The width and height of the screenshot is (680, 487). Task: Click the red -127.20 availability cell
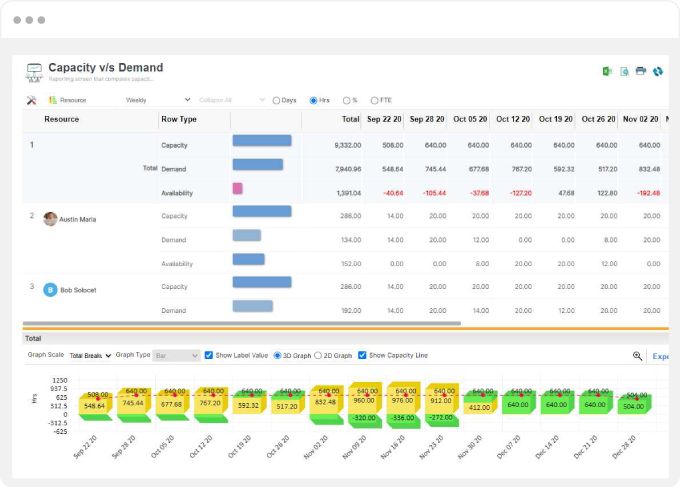(520, 193)
